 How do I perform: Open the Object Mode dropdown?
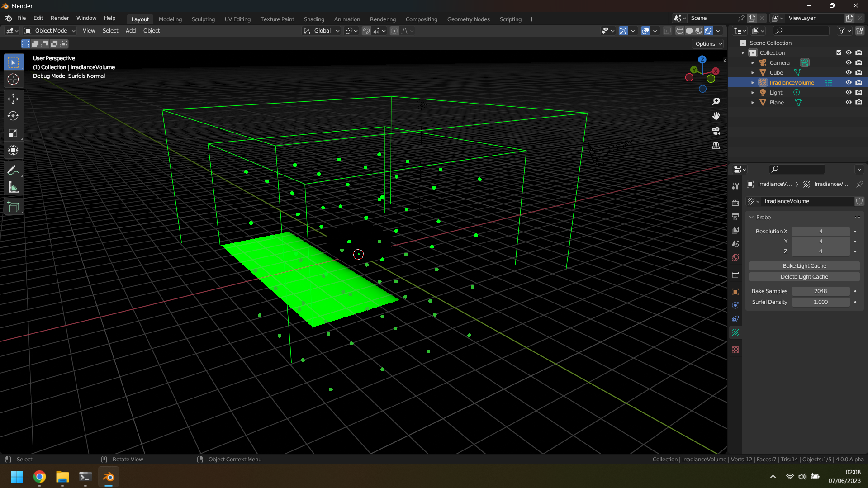[x=50, y=31]
